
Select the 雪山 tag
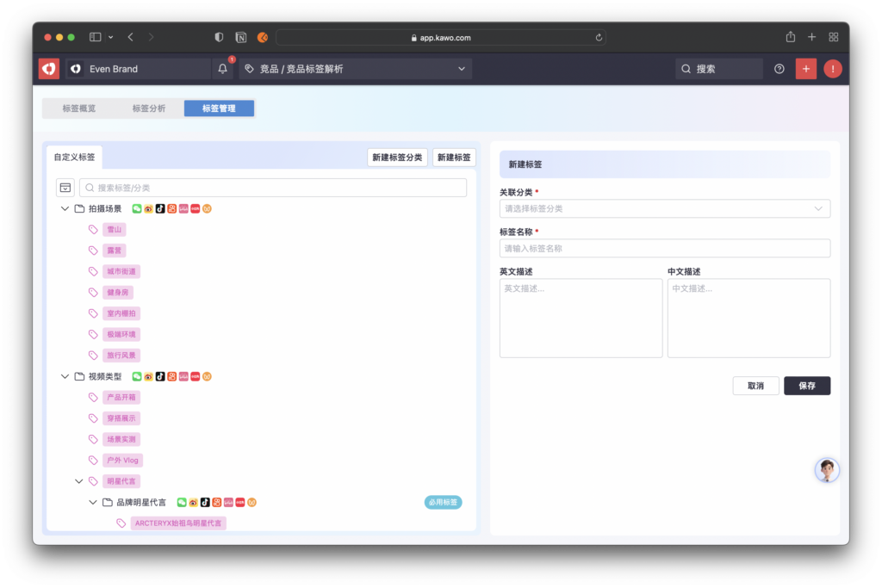pos(114,230)
